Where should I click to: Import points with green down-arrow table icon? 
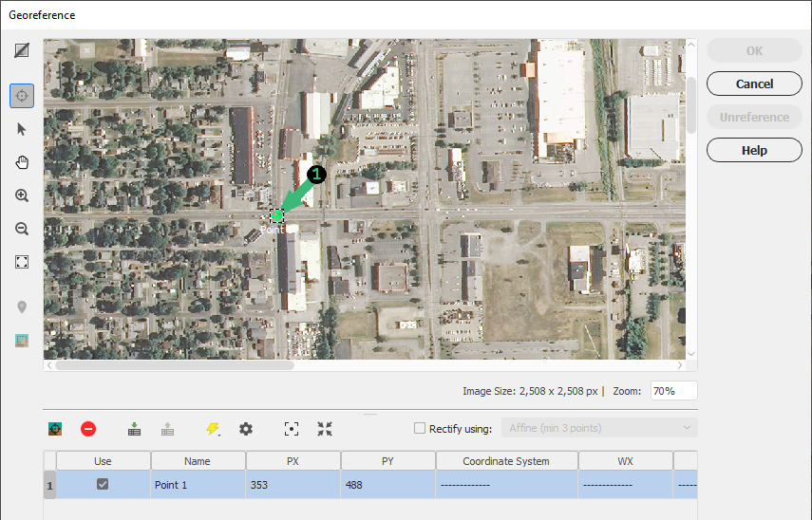(134, 429)
